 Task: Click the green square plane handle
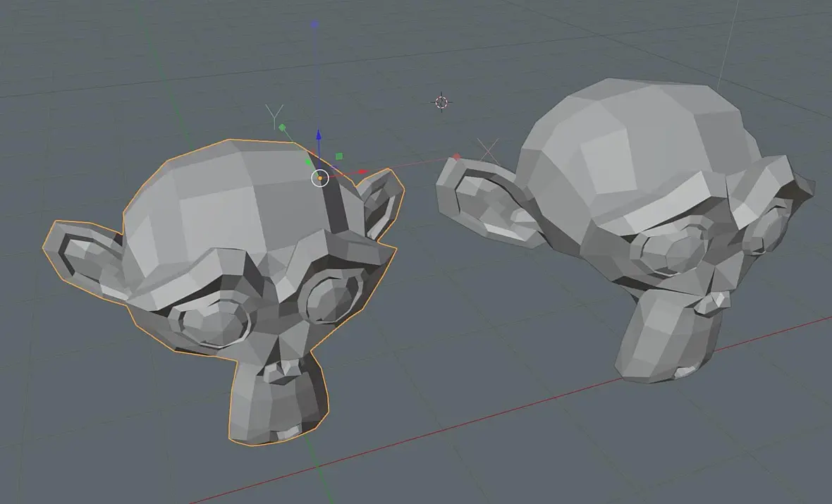coord(339,156)
